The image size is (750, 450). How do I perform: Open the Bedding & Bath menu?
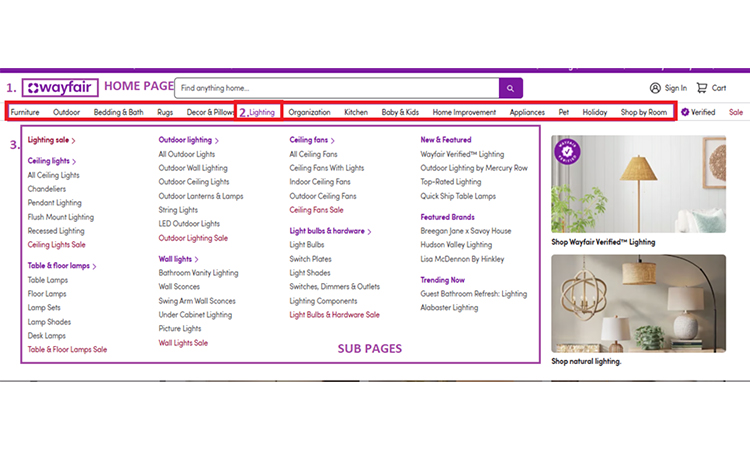(119, 112)
